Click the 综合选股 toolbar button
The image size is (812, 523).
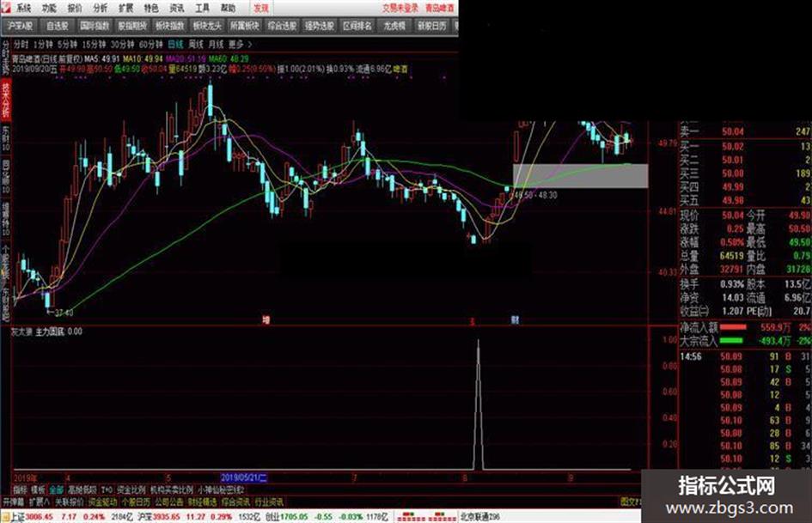click(282, 26)
